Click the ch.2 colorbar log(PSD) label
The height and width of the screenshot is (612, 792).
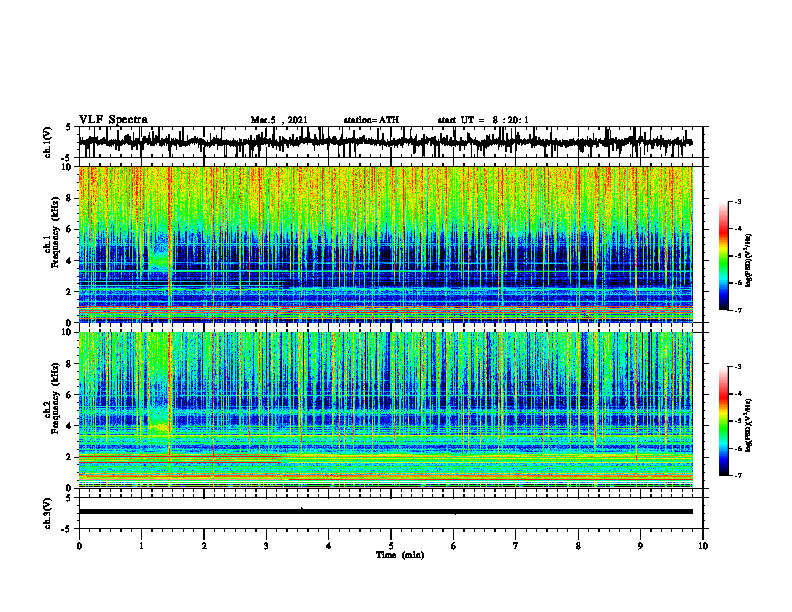[x=749, y=425]
